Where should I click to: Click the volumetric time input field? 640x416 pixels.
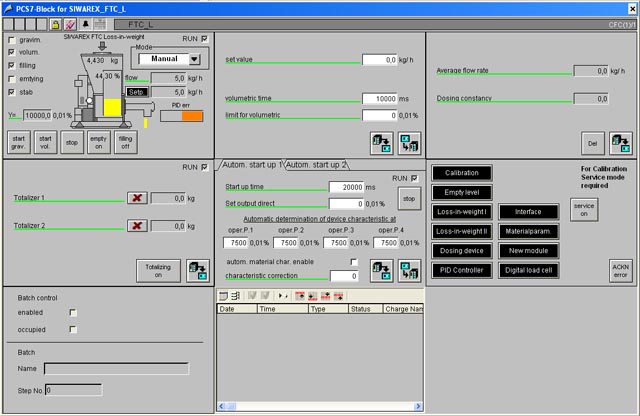pyautogui.click(x=380, y=99)
